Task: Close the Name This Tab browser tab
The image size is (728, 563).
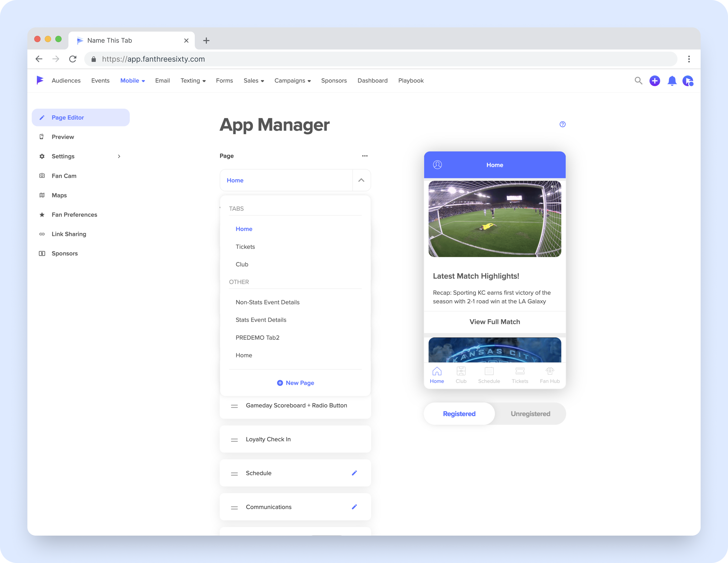Action: click(186, 41)
